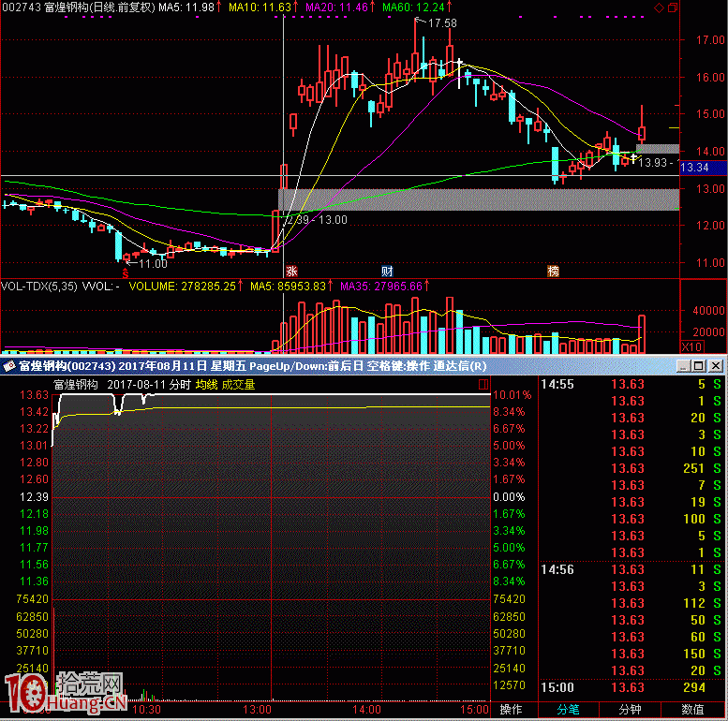Click the 均线 legend label in intraday chart
Image resolution: width=728 pixels, height=721 pixels.
click(x=206, y=384)
